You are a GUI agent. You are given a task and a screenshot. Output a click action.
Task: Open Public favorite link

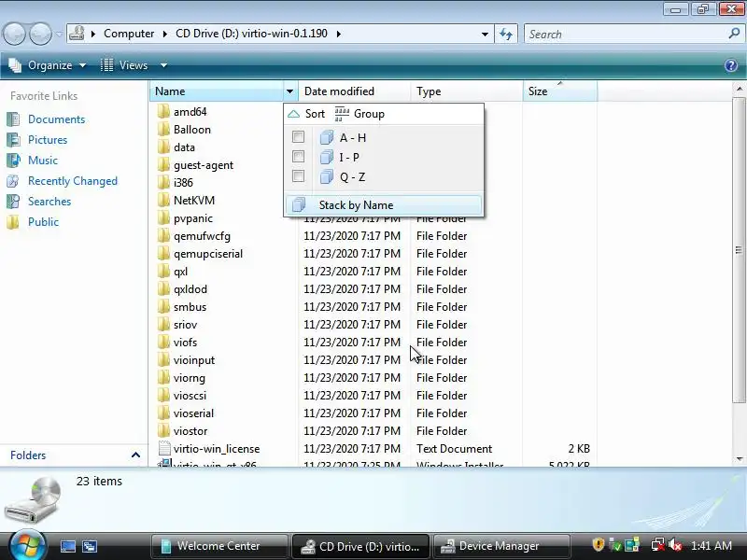pos(43,222)
